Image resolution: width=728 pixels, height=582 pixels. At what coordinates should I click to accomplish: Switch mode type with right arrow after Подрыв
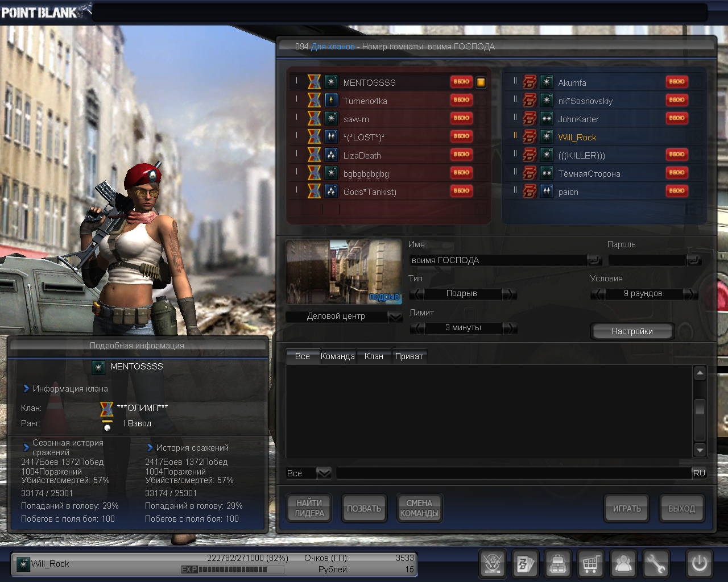point(510,294)
